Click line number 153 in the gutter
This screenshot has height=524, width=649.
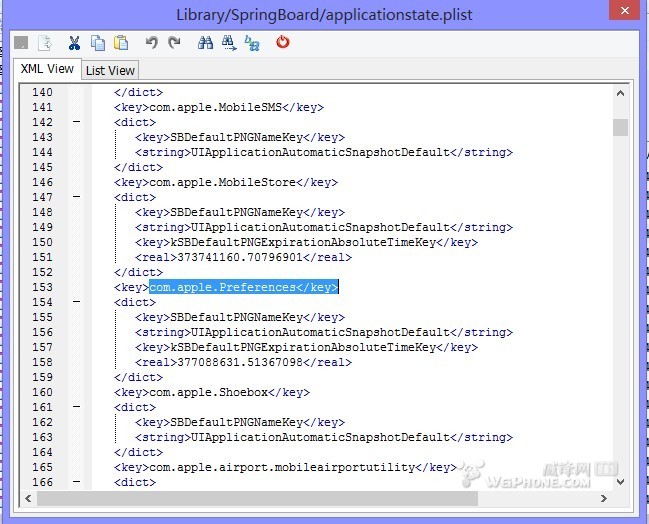click(x=43, y=287)
